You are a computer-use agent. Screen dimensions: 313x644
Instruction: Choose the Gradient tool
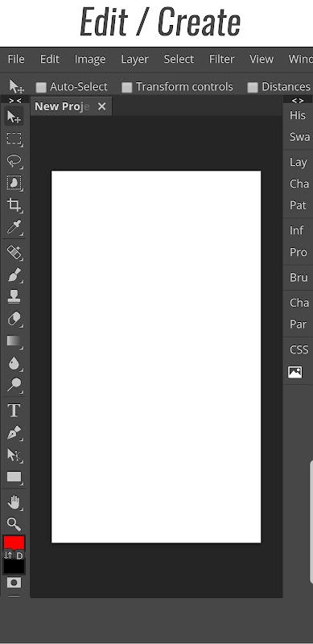pyautogui.click(x=14, y=341)
